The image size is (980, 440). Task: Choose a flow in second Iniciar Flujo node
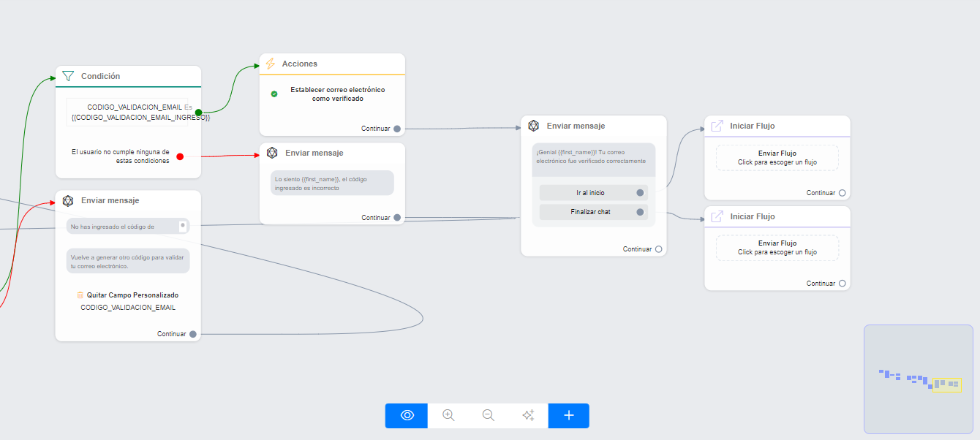777,248
